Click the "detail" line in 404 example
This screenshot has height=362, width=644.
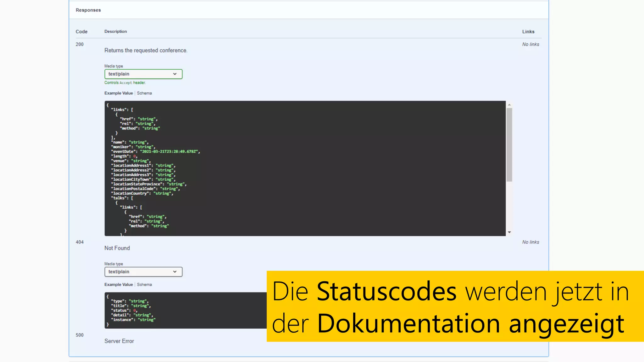coord(132,315)
